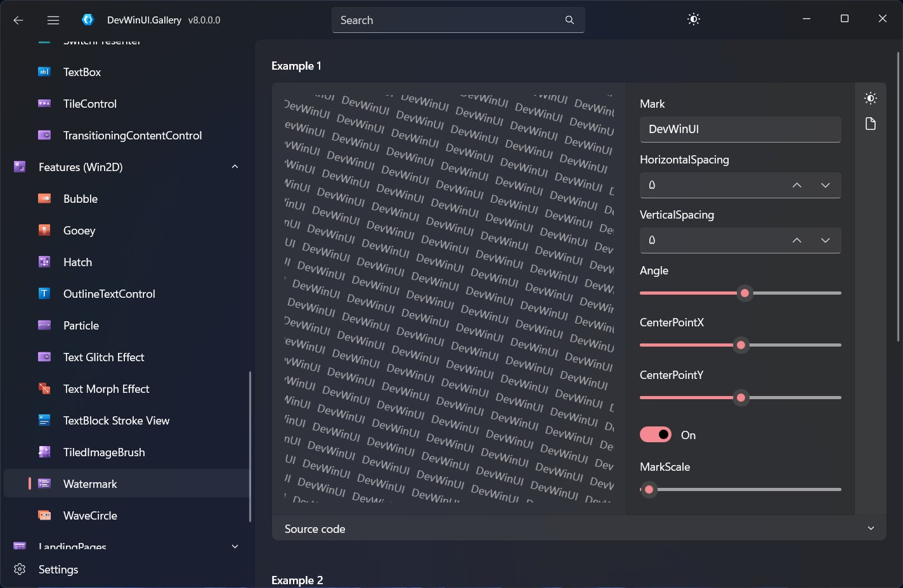This screenshot has width=903, height=588.
Task: Open TextBlock Stroke View sample
Action: point(127,421)
